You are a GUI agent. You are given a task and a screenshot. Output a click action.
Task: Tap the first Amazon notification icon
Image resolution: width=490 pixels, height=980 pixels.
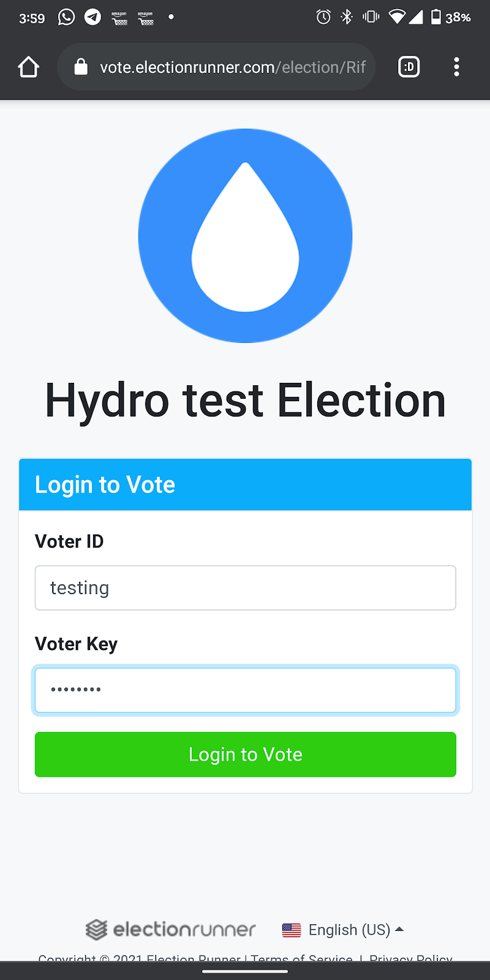tap(119, 18)
